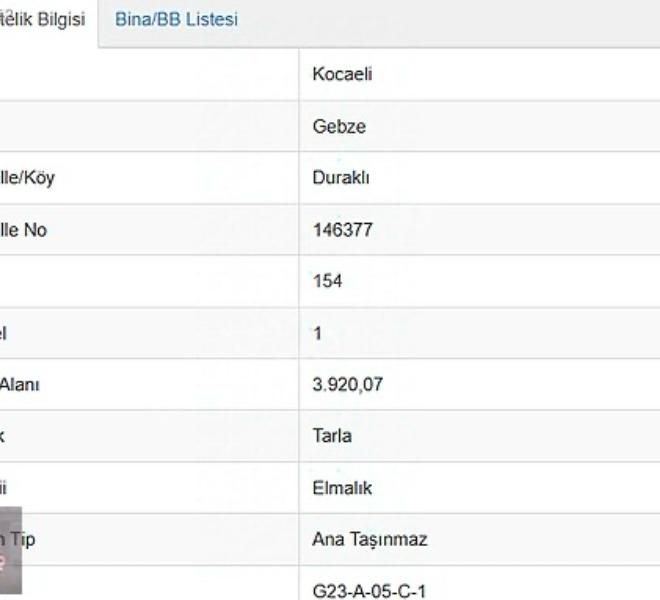Click the Tip row label
660x600 pixels.
18,539
